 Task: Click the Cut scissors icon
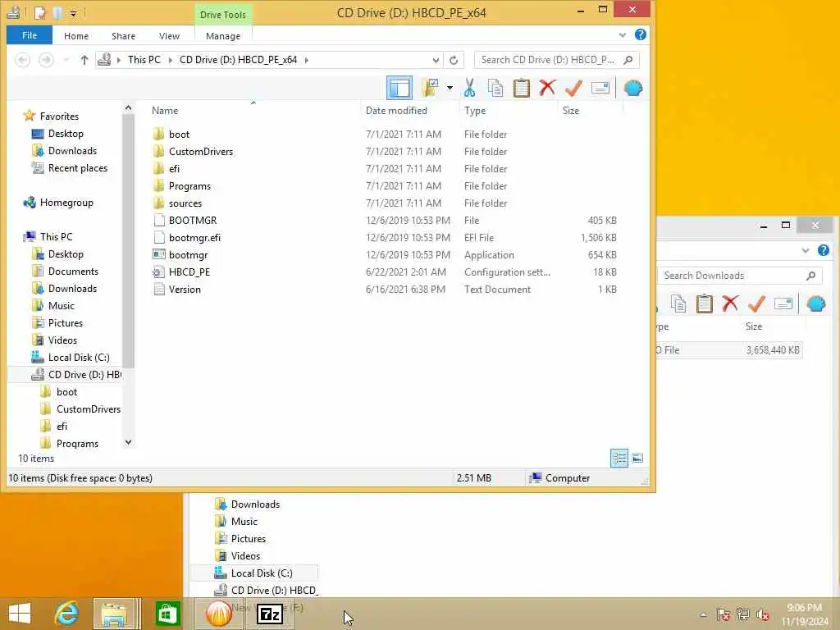coord(469,88)
